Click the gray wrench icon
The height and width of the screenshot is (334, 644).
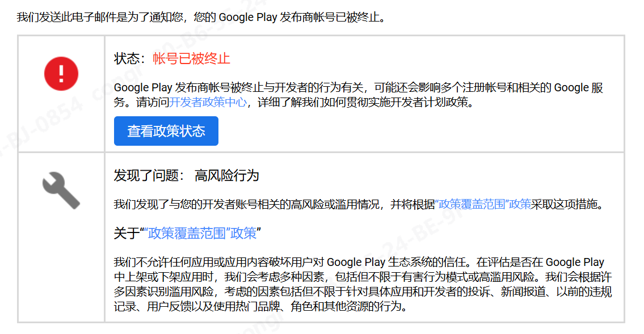tap(61, 191)
